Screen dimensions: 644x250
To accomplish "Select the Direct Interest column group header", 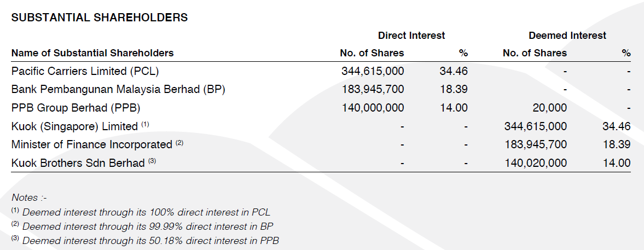I will 411,36.
